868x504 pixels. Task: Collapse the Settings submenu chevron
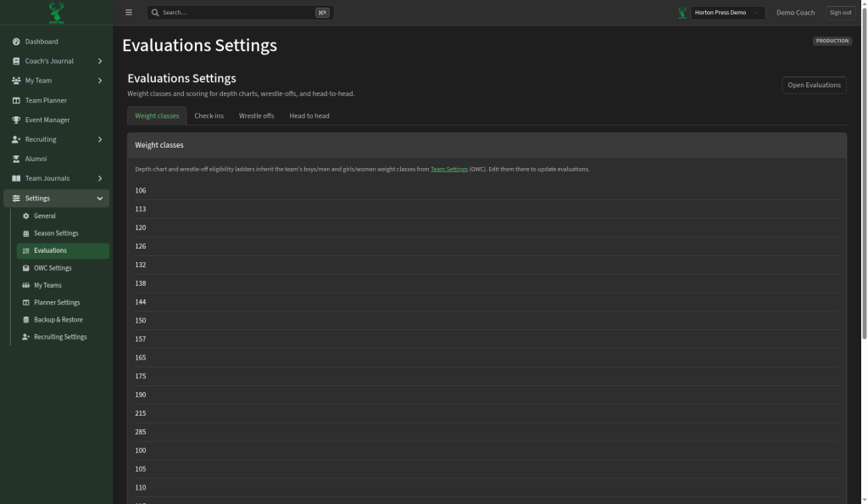[x=100, y=199]
